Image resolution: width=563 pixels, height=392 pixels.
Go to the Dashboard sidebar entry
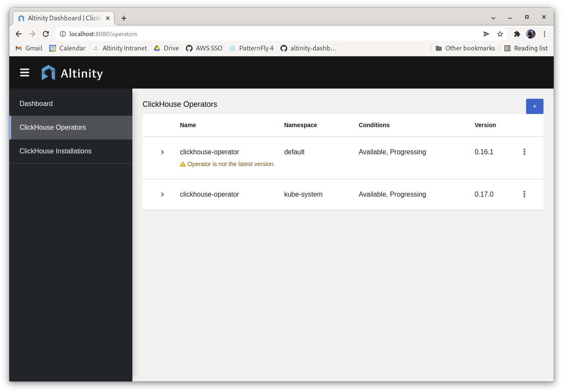coord(36,103)
